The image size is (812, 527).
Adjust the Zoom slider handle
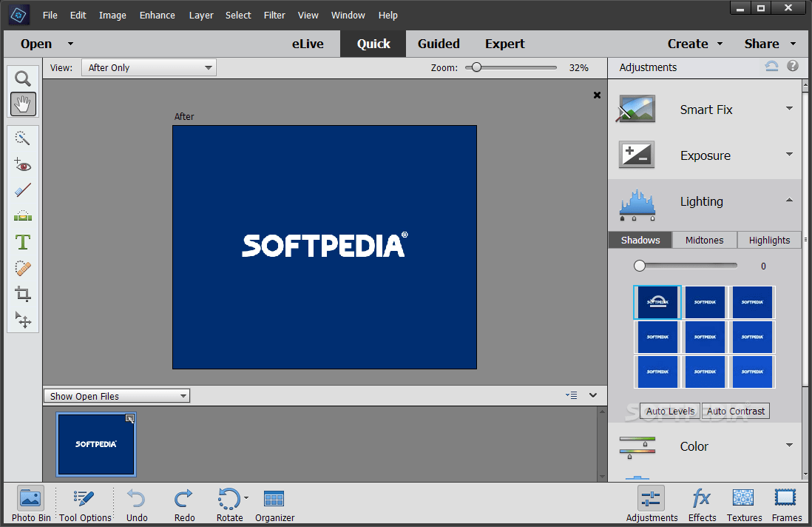(x=476, y=67)
